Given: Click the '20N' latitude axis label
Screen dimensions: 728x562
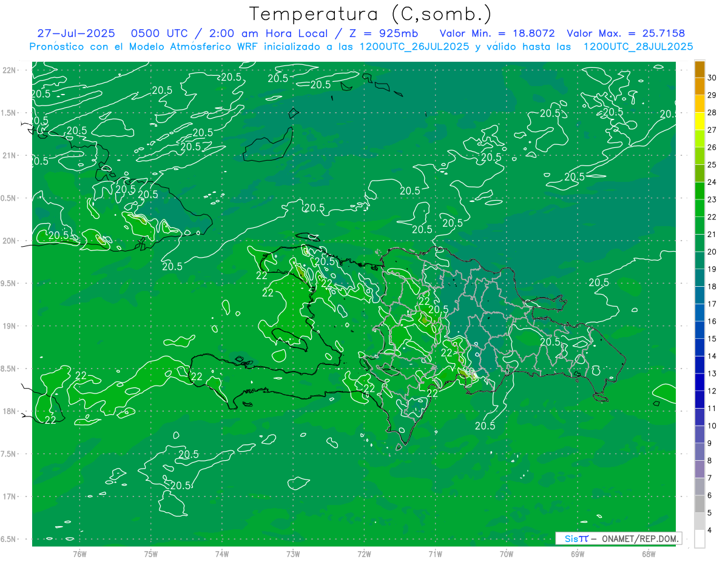Looking at the screenshot, I should pos(9,241).
